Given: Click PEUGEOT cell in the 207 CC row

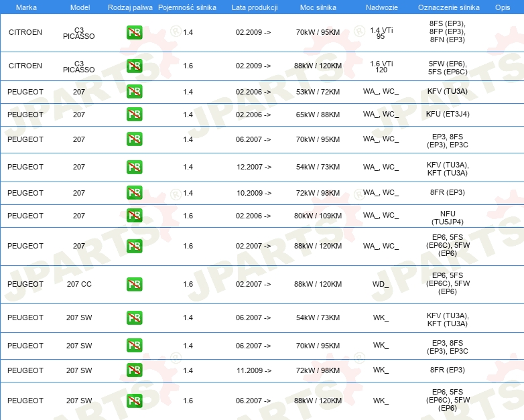Looking at the screenshot, I should 25,284.
